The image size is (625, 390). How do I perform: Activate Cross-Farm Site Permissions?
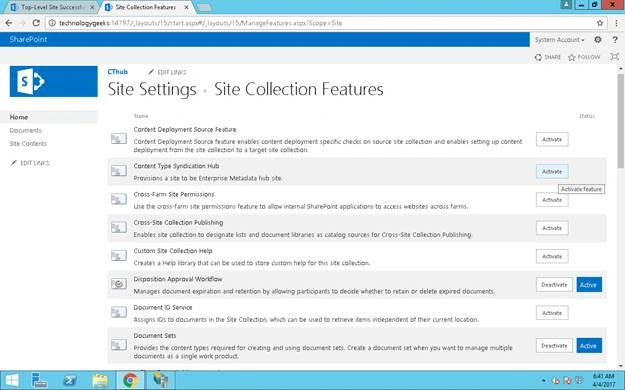552,200
